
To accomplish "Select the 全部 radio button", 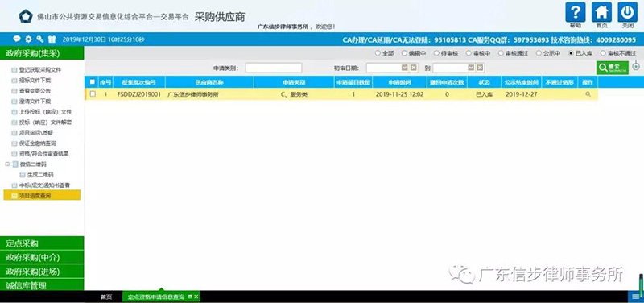I will point(377,53).
